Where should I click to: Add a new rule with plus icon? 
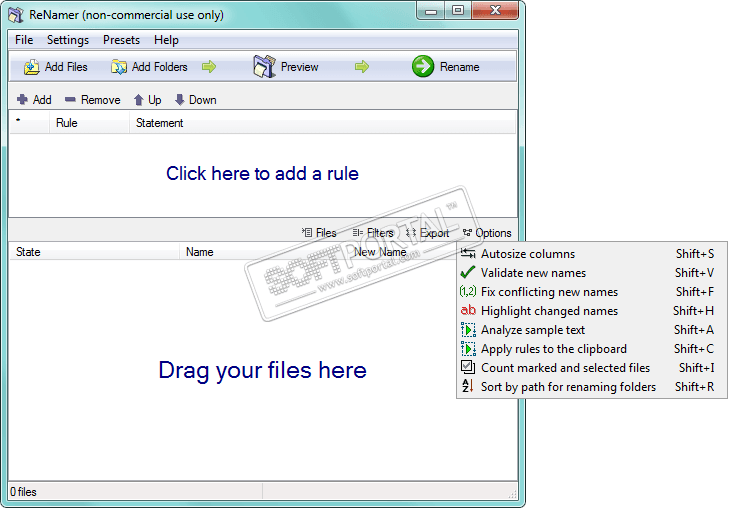tap(22, 99)
